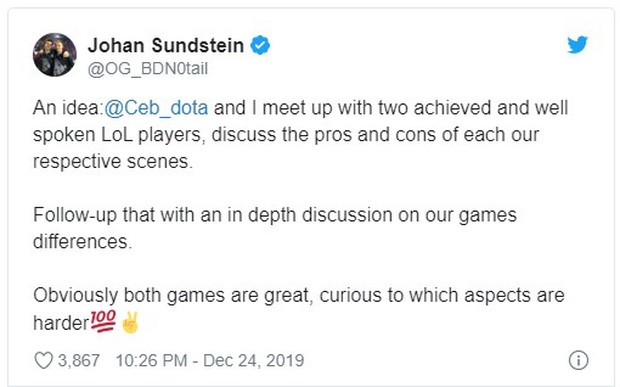Open the tweet info circle icon
Viewport: 620px width, 387px height.
coord(578,361)
